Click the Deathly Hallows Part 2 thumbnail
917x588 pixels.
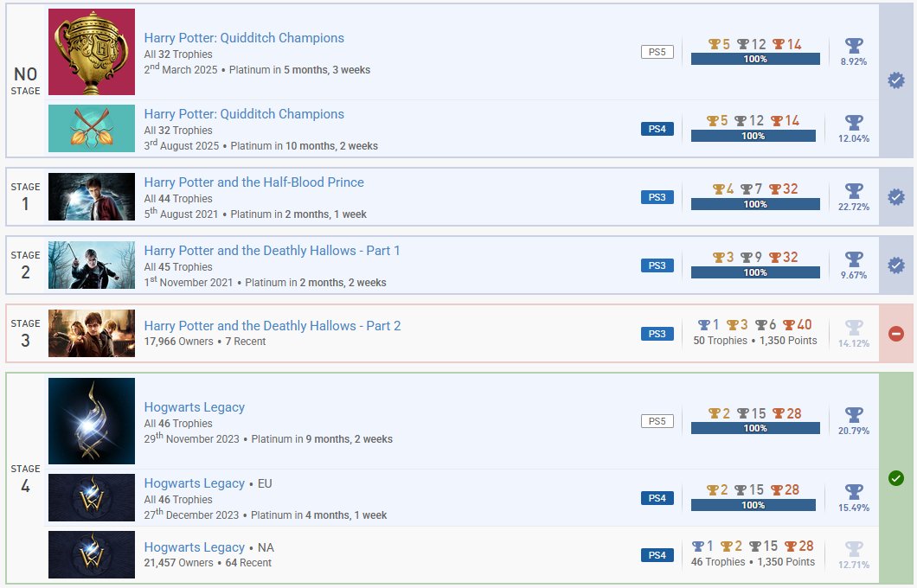point(92,334)
